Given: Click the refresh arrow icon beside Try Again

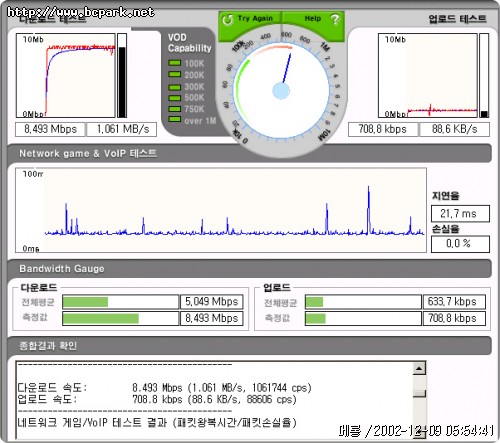Looking at the screenshot, I should (x=227, y=20).
